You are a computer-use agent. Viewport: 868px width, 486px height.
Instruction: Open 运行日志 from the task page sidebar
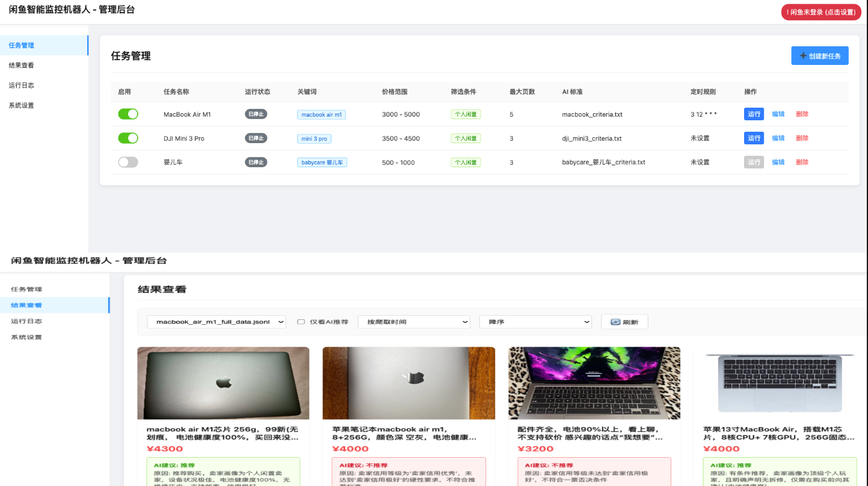pyautogui.click(x=44, y=85)
